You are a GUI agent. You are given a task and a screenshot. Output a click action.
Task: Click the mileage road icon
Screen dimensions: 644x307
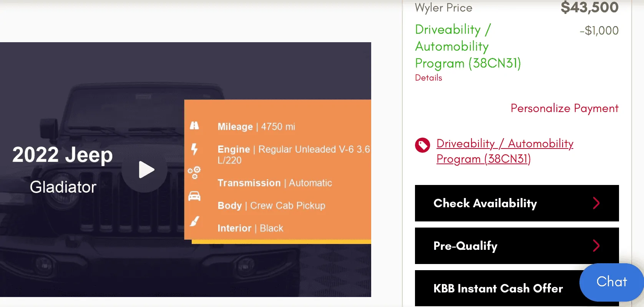(x=194, y=125)
